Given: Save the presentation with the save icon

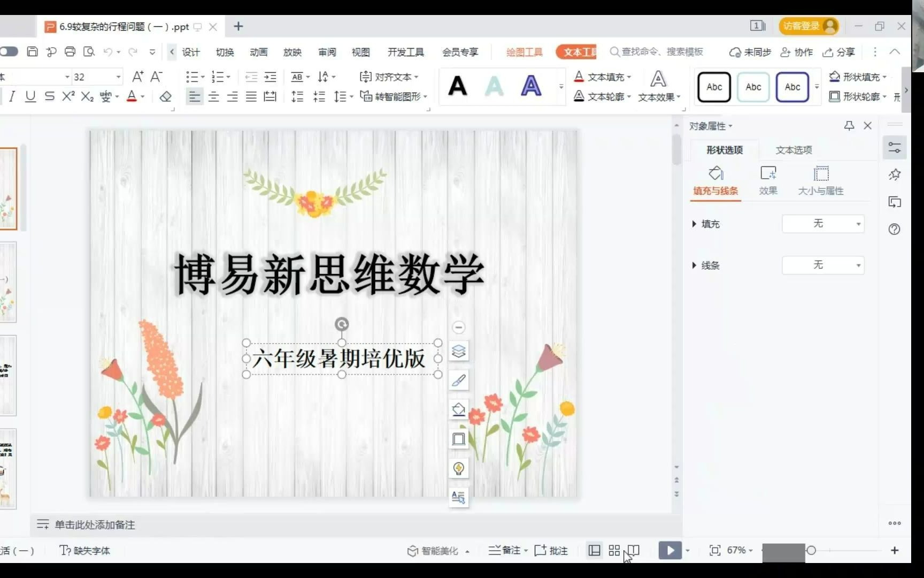Looking at the screenshot, I should (x=32, y=51).
